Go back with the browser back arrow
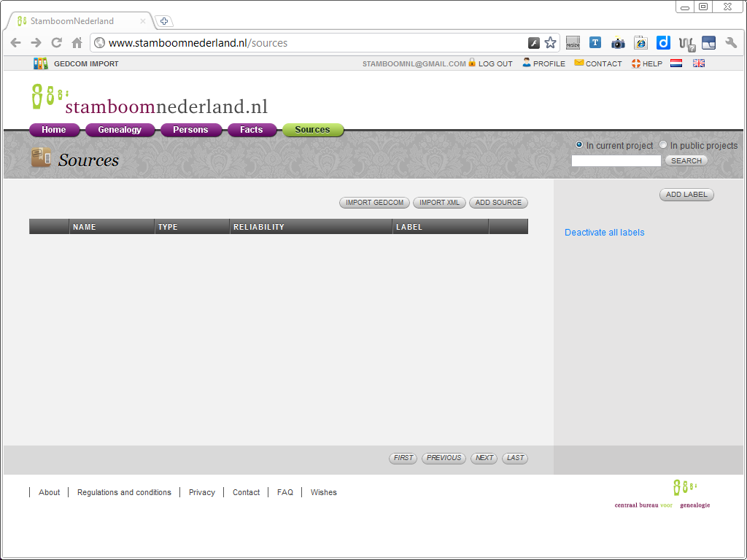 [16, 43]
